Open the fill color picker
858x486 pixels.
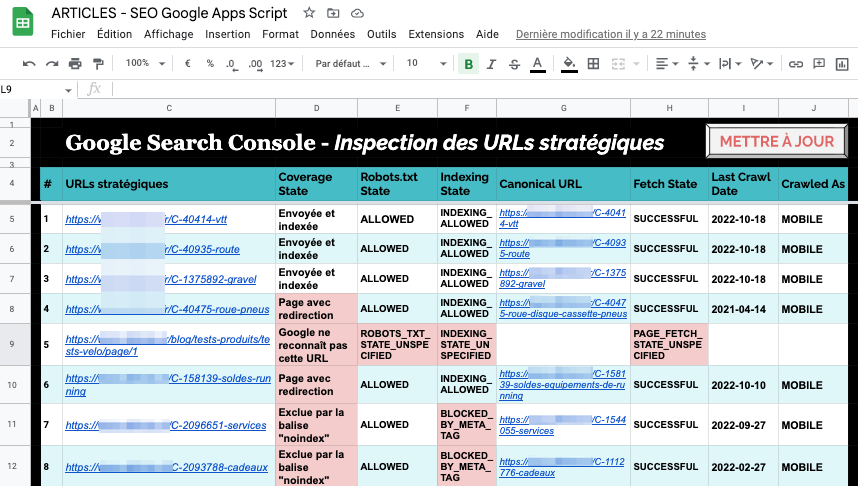569,64
